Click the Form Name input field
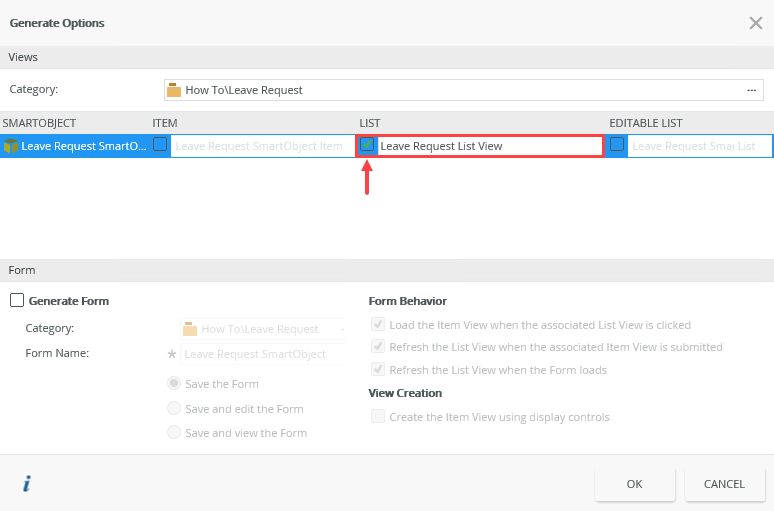The image size is (774, 511). pyautogui.click(x=263, y=354)
